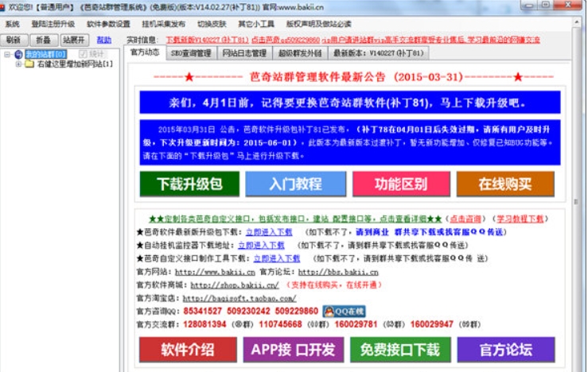
Task: Click the group number 160029781
Action: 356,324
